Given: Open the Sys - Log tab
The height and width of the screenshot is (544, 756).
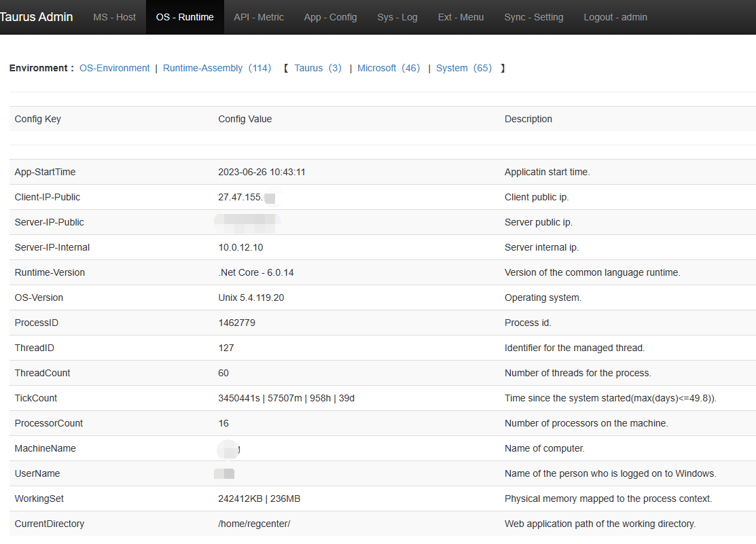Looking at the screenshot, I should pyautogui.click(x=397, y=17).
